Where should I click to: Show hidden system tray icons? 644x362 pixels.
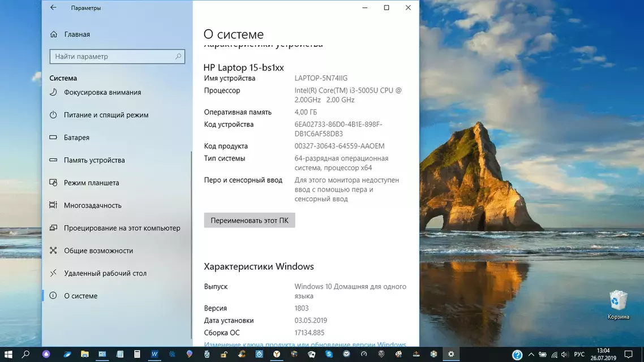[531, 355]
